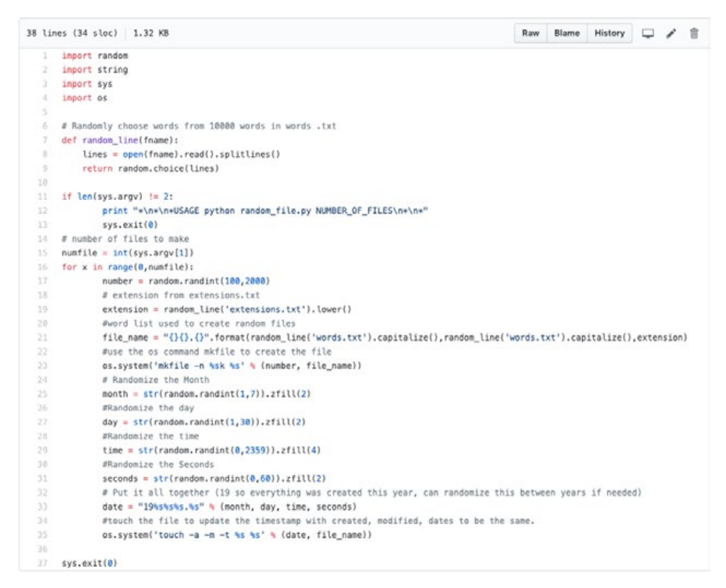Image resolution: width=726 pixels, height=588 pixels.
Task: Show the file History
Action: tap(609, 34)
